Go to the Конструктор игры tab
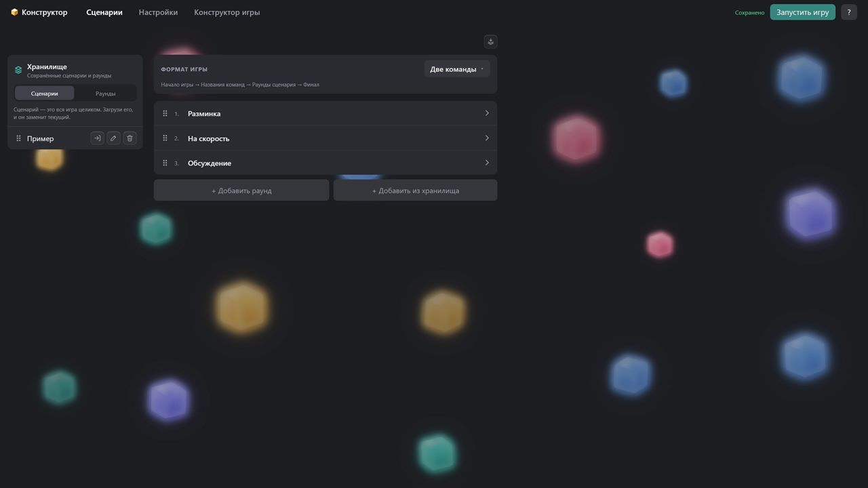Viewport: 868px width, 488px height. [x=226, y=12]
